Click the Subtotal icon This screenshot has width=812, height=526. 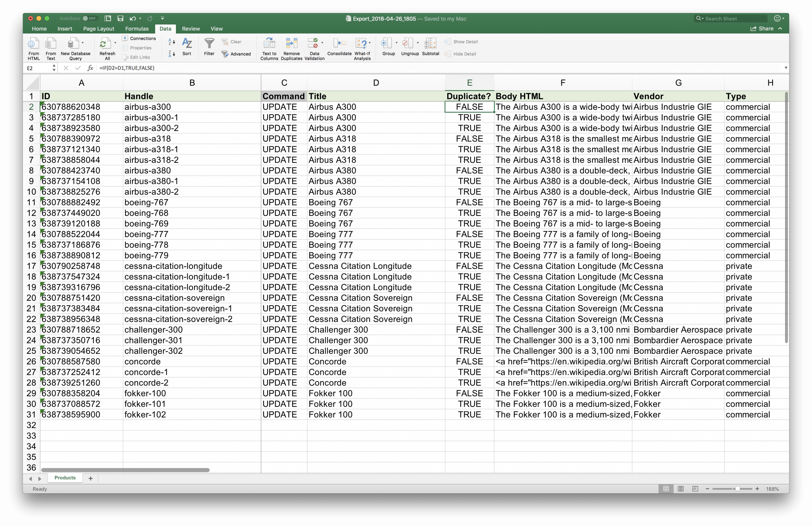430,43
